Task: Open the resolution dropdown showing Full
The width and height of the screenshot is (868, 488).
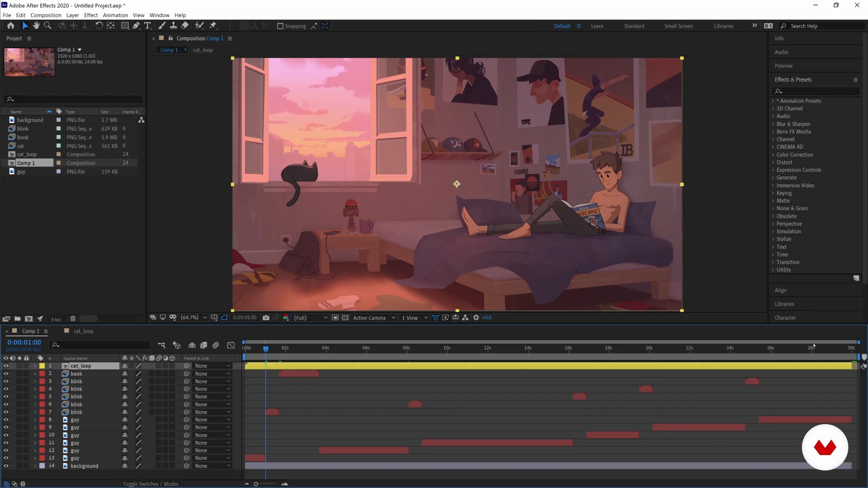Action: pos(311,318)
